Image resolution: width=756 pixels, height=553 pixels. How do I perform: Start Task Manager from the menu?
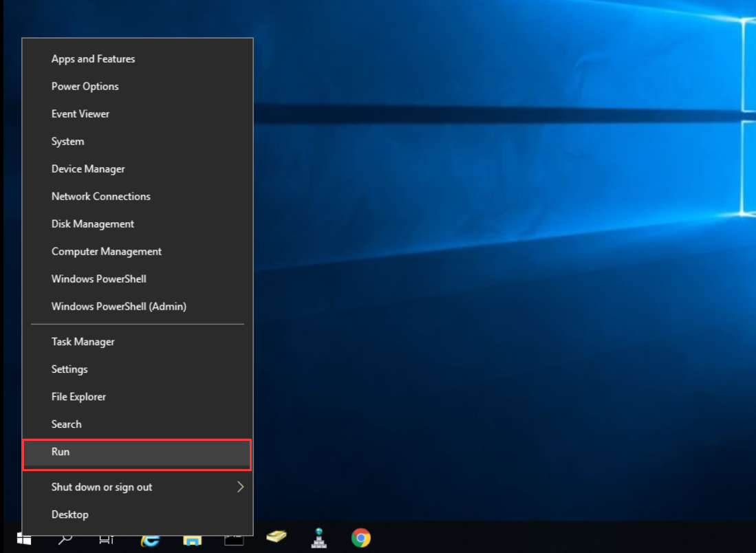click(83, 342)
